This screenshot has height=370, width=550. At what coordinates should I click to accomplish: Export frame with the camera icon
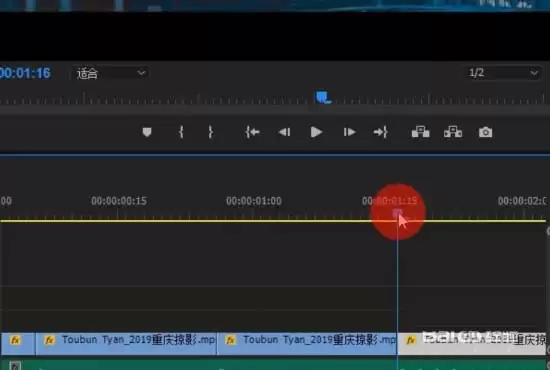[485, 133]
